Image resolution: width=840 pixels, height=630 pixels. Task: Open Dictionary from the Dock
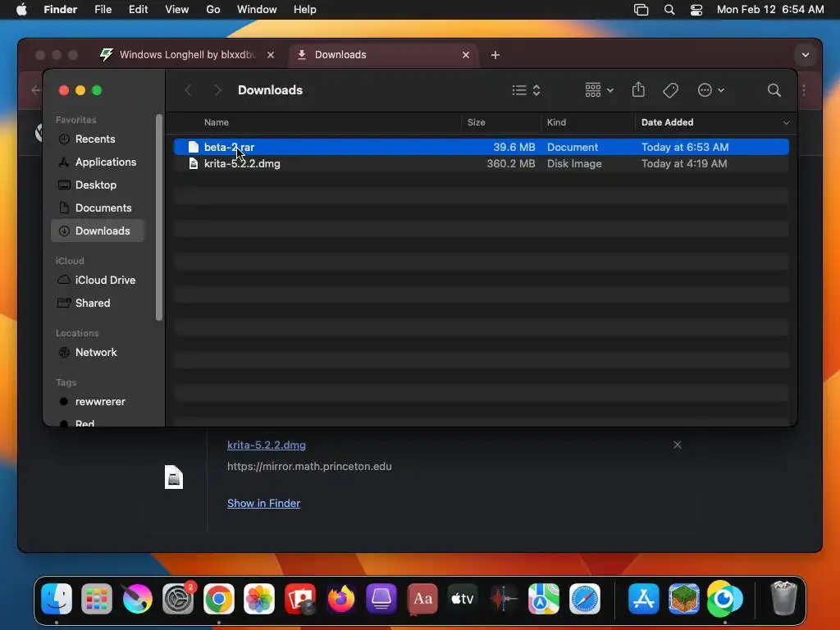tap(422, 598)
